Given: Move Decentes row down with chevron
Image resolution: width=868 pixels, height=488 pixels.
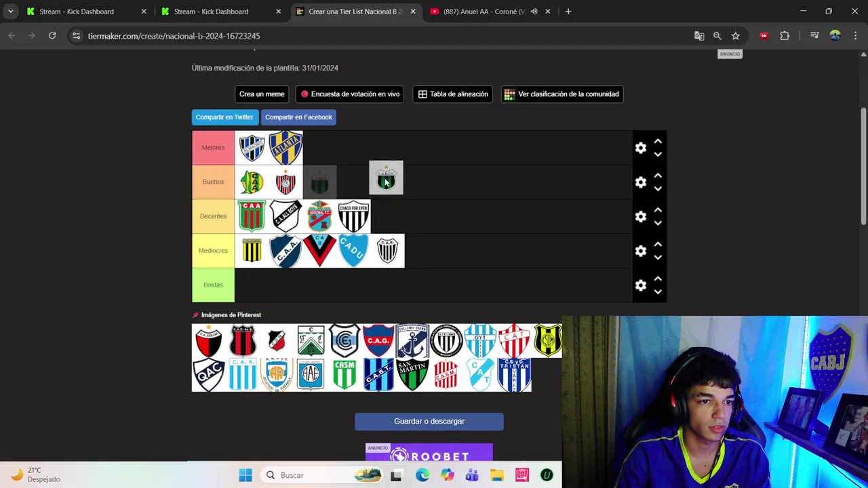Looking at the screenshot, I should [x=658, y=224].
